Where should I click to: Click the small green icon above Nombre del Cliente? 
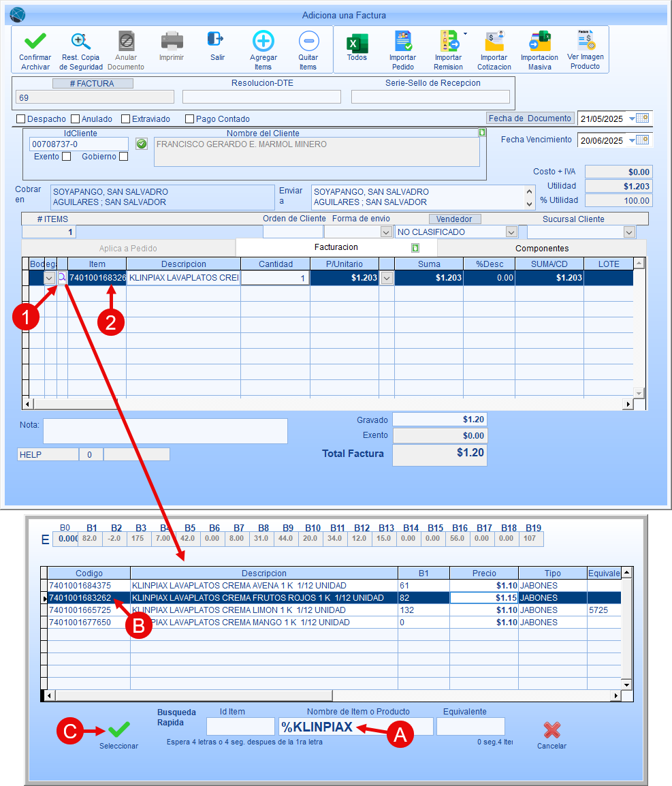[x=482, y=132]
